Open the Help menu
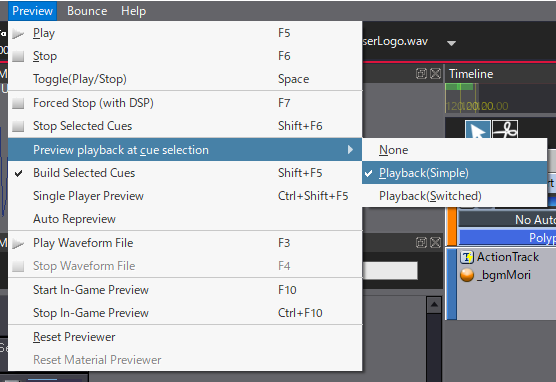 (133, 11)
